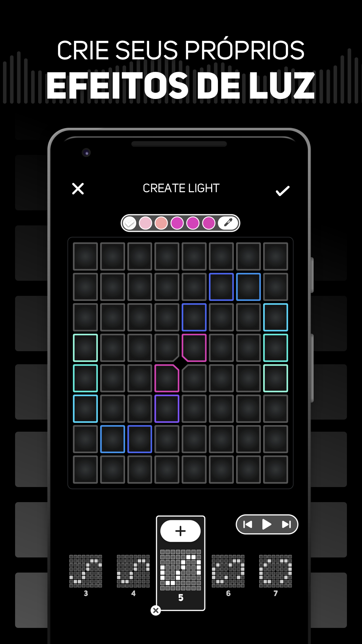The height and width of the screenshot is (644, 362).
Task: Click the skip-to-next frame icon
Action: pos(287,524)
